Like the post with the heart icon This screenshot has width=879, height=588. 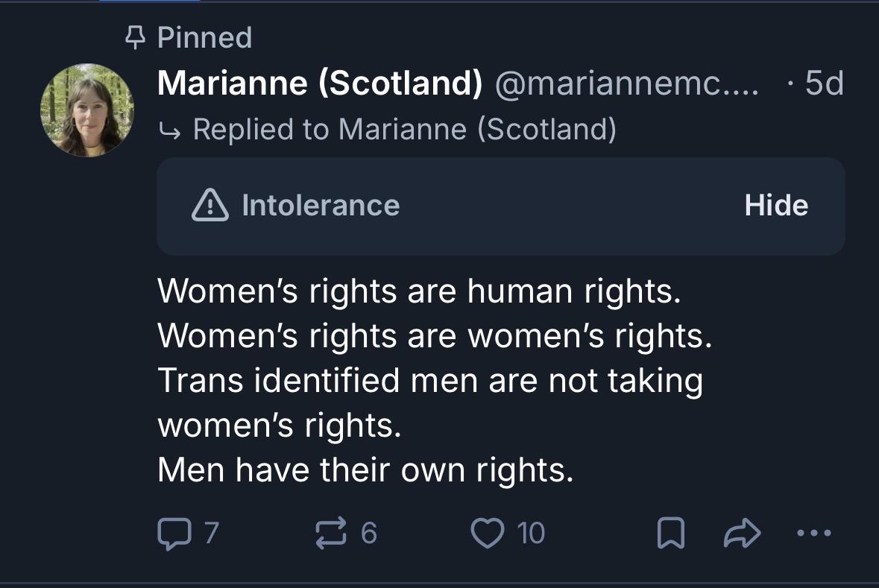487,533
